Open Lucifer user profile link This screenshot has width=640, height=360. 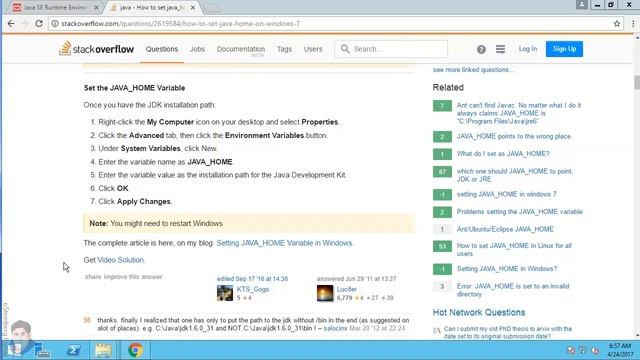coord(347,289)
